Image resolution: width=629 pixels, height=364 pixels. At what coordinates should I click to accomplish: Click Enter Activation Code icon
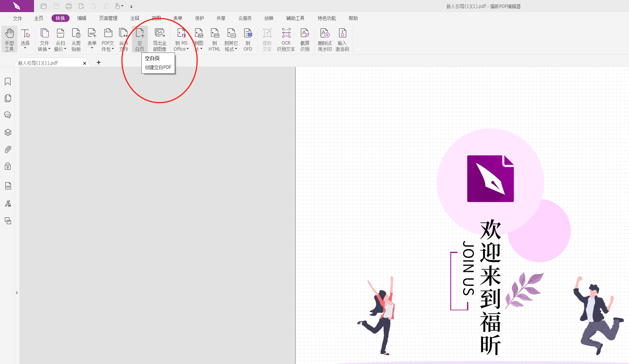[x=342, y=39]
